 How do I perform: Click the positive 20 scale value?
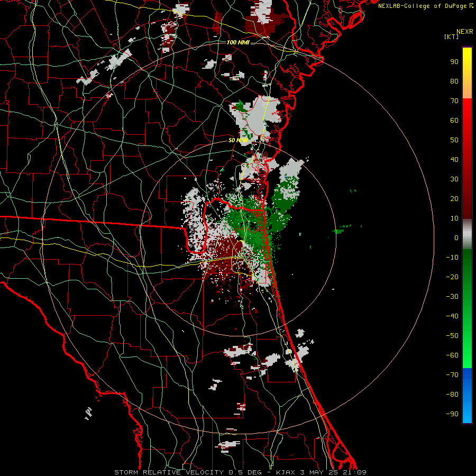[x=454, y=198]
